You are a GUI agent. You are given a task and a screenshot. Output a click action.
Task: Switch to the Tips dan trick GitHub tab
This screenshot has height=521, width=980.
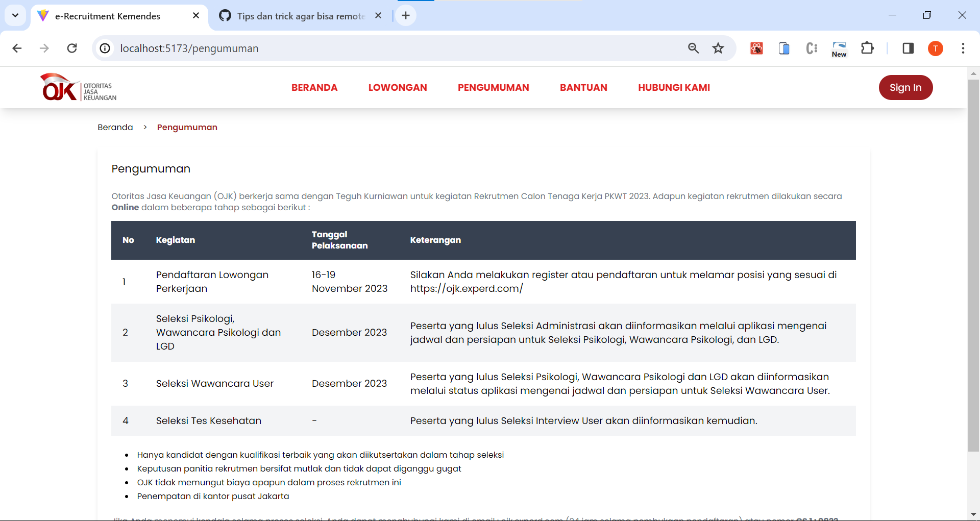point(301,16)
